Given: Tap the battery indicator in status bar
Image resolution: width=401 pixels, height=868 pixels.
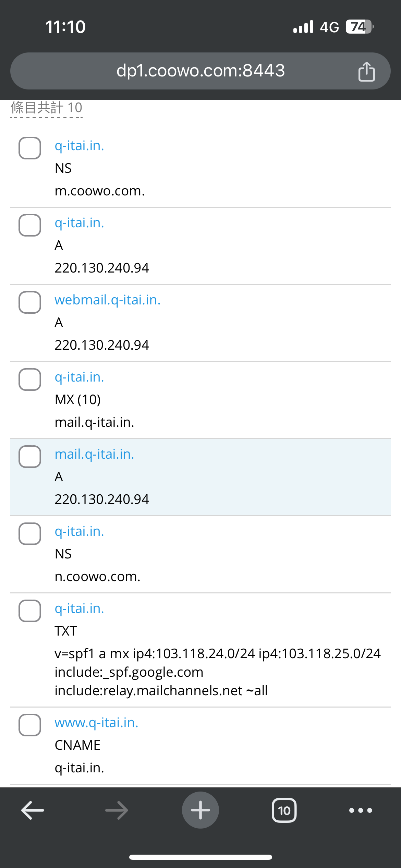Looking at the screenshot, I should click(x=359, y=27).
